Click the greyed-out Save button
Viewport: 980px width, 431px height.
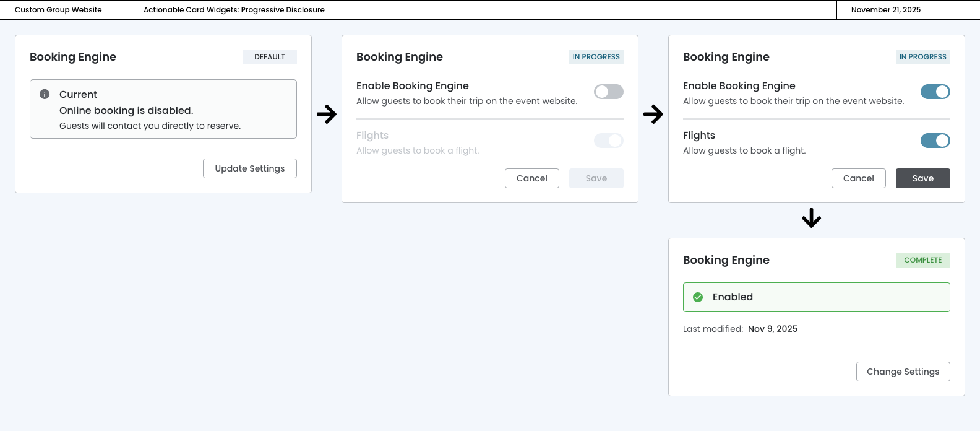pos(596,178)
